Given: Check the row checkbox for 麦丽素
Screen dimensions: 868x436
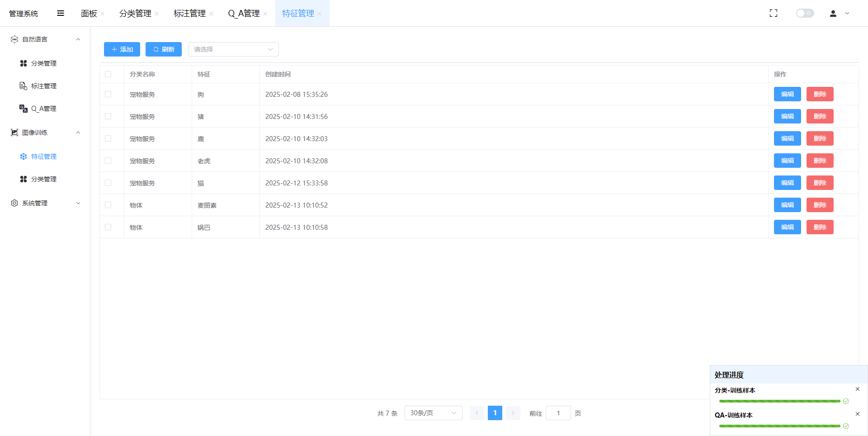Looking at the screenshot, I should [x=108, y=205].
